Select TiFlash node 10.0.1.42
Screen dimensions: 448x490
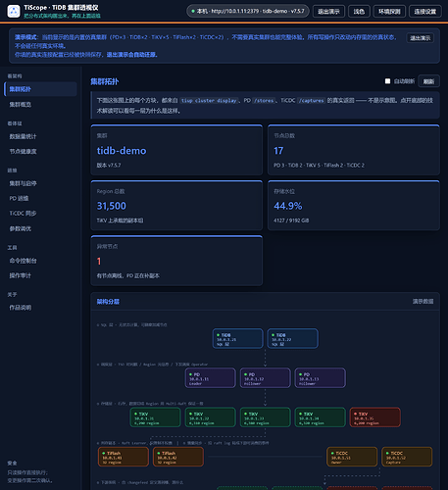[x=178, y=457]
